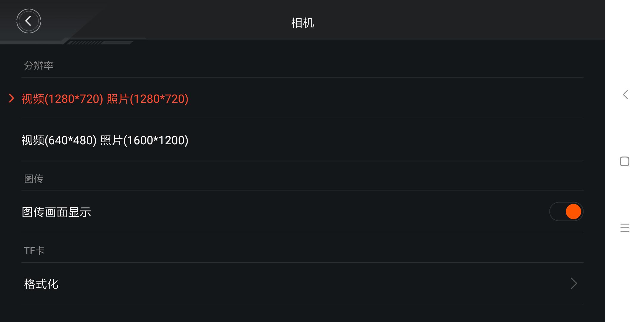Screen dimensions: 644x322
Task: Choose the 照片(1600*1200) option text
Action: (x=144, y=140)
